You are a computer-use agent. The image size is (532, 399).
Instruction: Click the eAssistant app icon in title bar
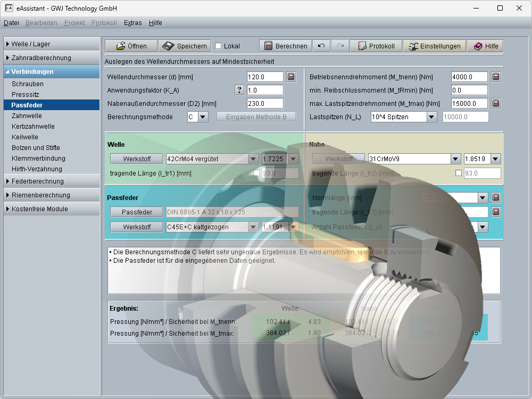pyautogui.click(x=9, y=9)
